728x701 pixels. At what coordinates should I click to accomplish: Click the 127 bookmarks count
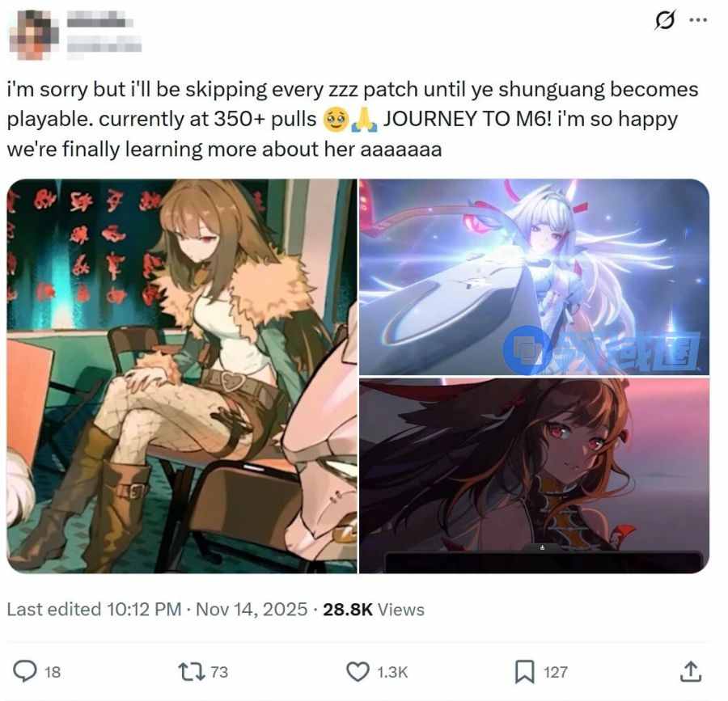(555, 672)
